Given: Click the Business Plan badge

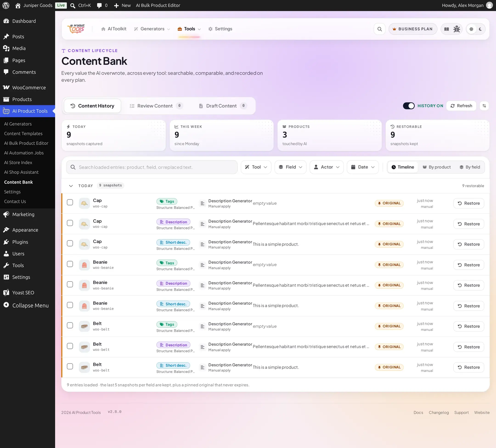Looking at the screenshot, I should point(413,29).
